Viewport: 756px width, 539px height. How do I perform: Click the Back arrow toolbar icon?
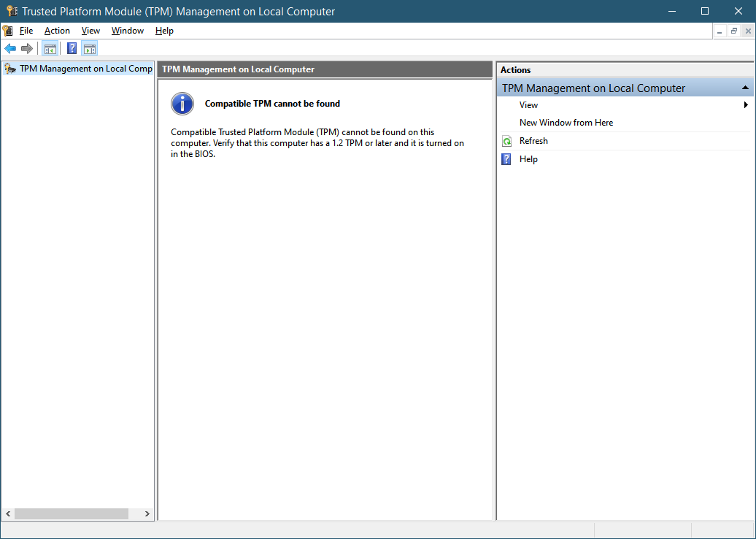[10, 48]
